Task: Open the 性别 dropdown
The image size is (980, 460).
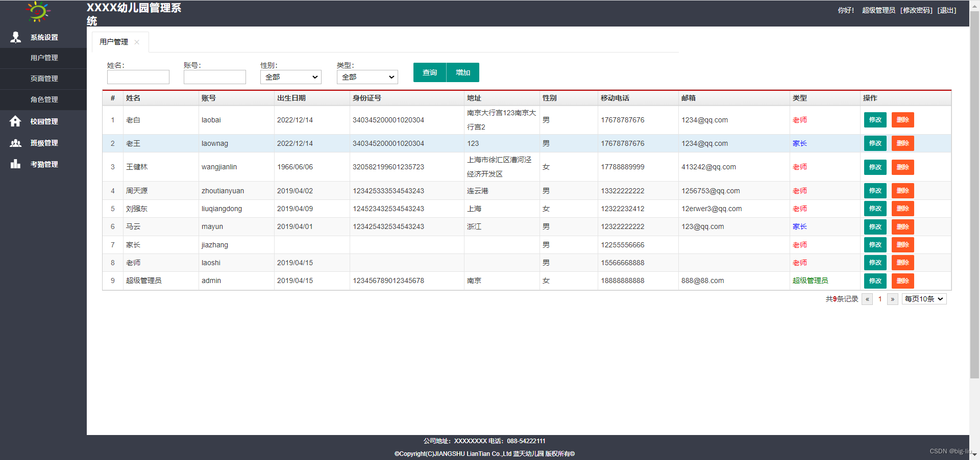Action: point(291,77)
